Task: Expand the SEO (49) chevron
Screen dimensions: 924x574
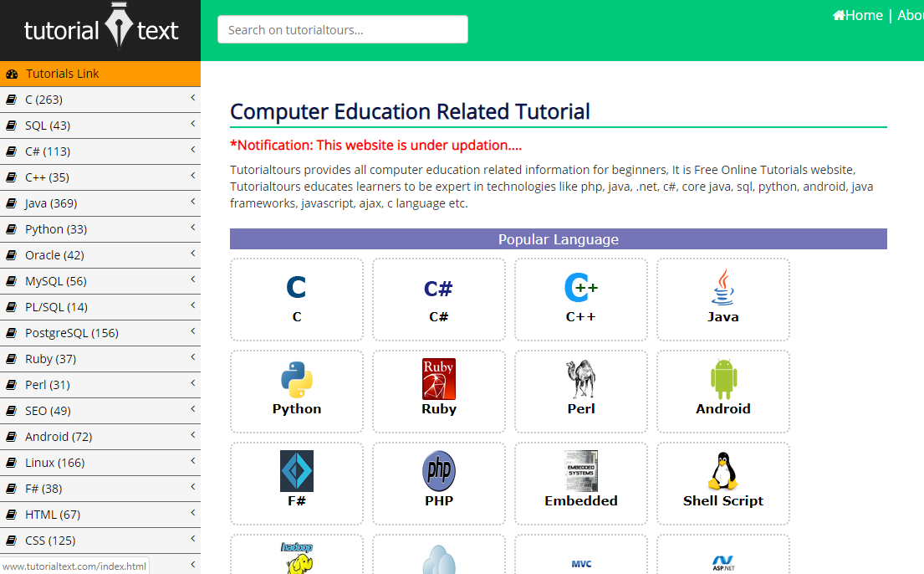Action: (192, 409)
